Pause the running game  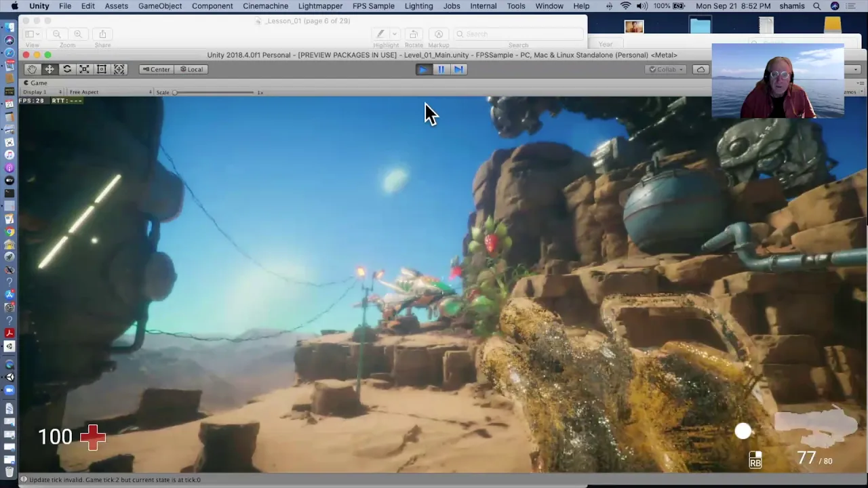441,69
